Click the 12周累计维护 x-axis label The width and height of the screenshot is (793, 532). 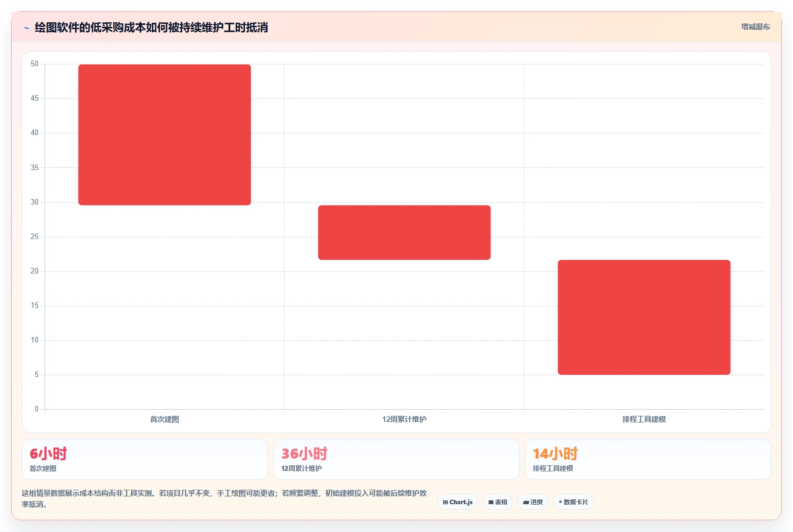click(404, 419)
